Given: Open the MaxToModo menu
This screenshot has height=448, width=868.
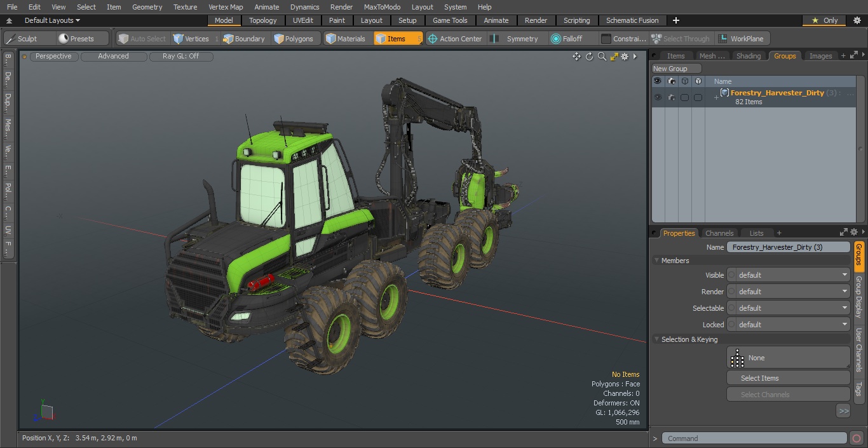Looking at the screenshot, I should coord(382,7).
